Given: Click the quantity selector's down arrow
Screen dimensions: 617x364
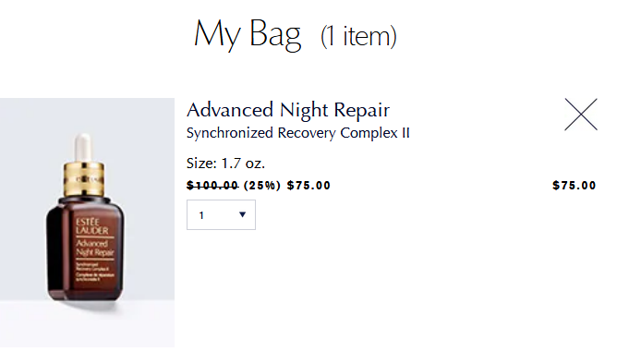Looking at the screenshot, I should [x=242, y=214].
